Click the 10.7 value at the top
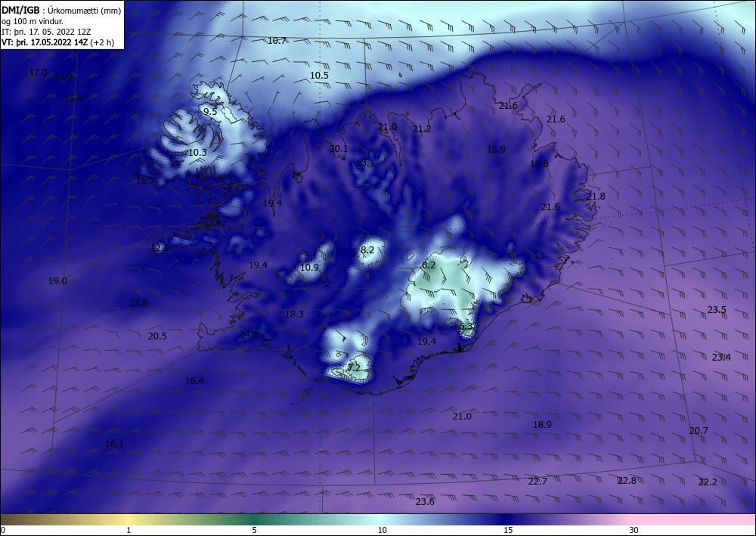This screenshot has width=756, height=536. tap(277, 41)
